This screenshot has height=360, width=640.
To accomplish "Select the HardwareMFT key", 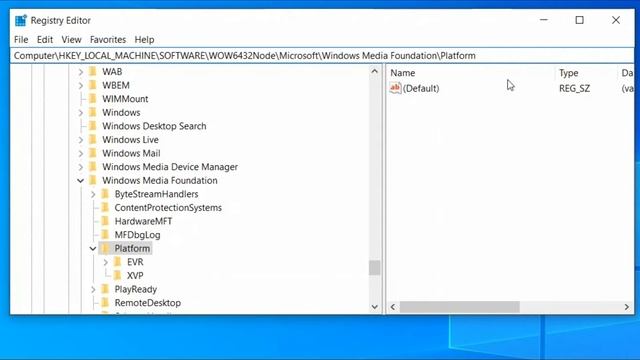I will [x=143, y=221].
